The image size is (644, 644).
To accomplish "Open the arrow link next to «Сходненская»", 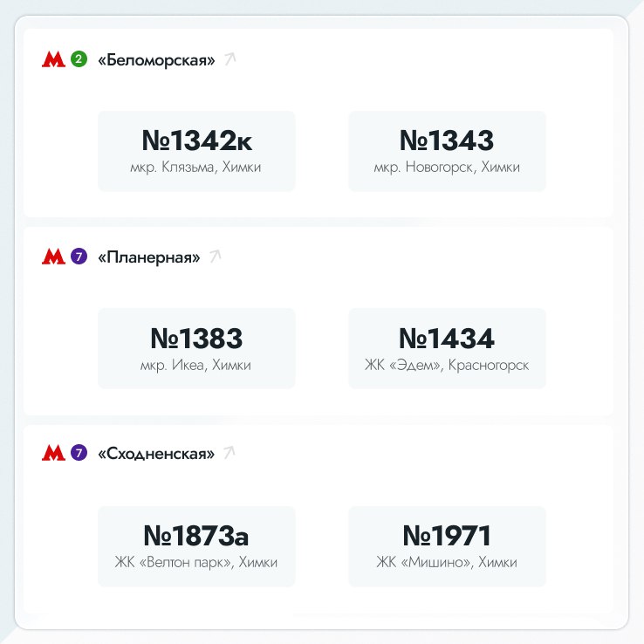I will (230, 453).
